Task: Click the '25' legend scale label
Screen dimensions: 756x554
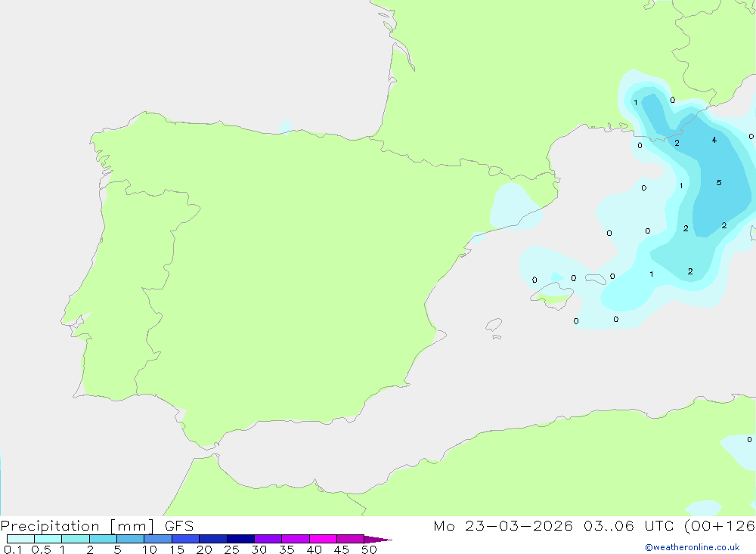Action: coord(231,549)
